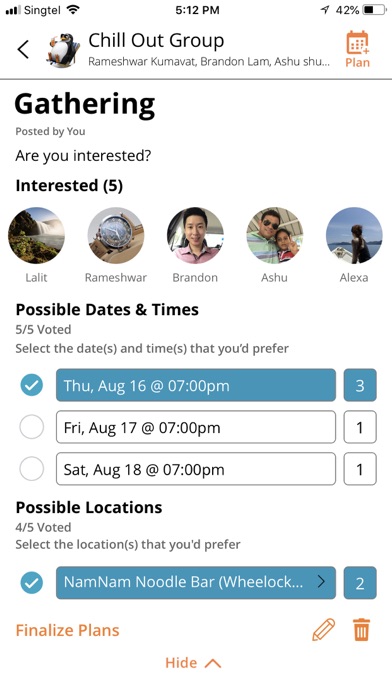Viewport: 392px width, 696px height.
Task: Tap the Wi-Fi status icon
Action: tap(72, 10)
